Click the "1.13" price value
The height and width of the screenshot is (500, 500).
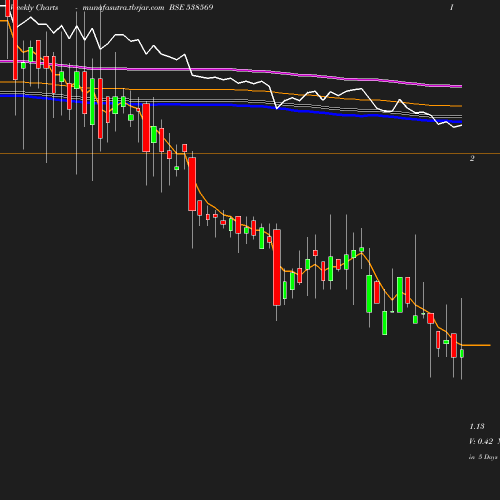tap(477, 426)
